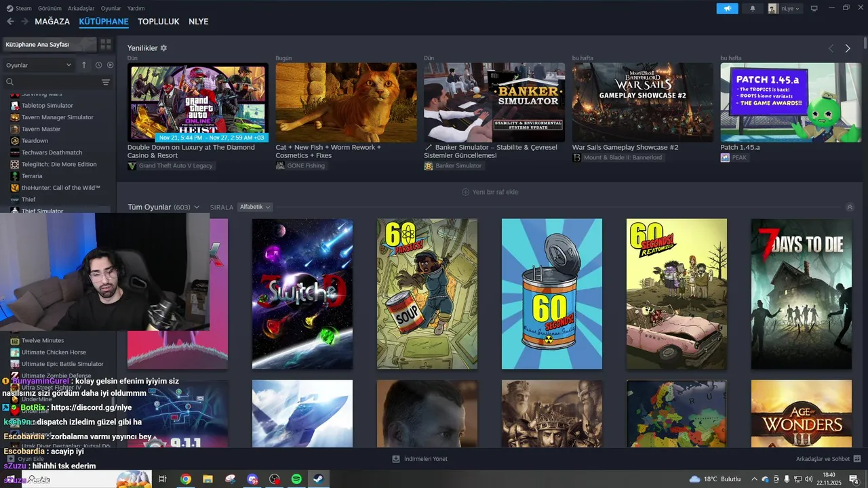
Task: Toggle the recent activity clock filter
Action: (98, 65)
